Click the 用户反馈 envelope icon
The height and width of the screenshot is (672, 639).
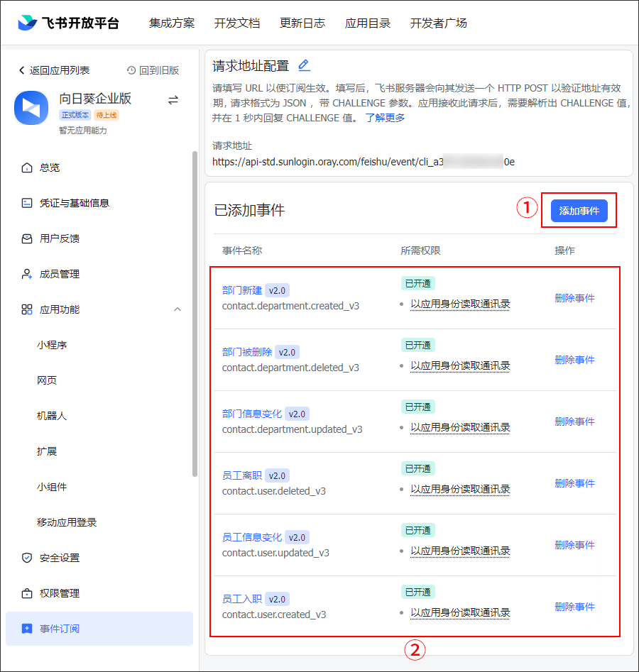(x=27, y=238)
